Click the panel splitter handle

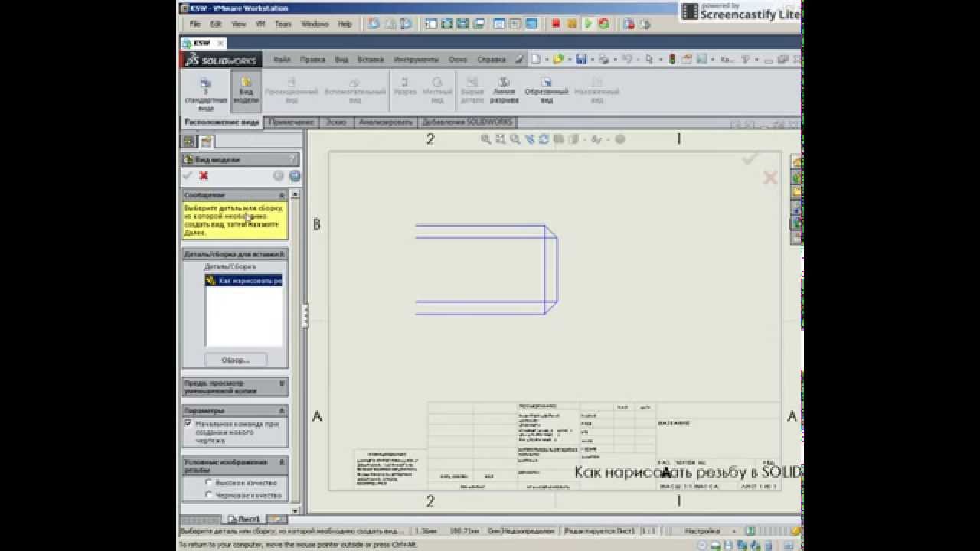coord(304,315)
